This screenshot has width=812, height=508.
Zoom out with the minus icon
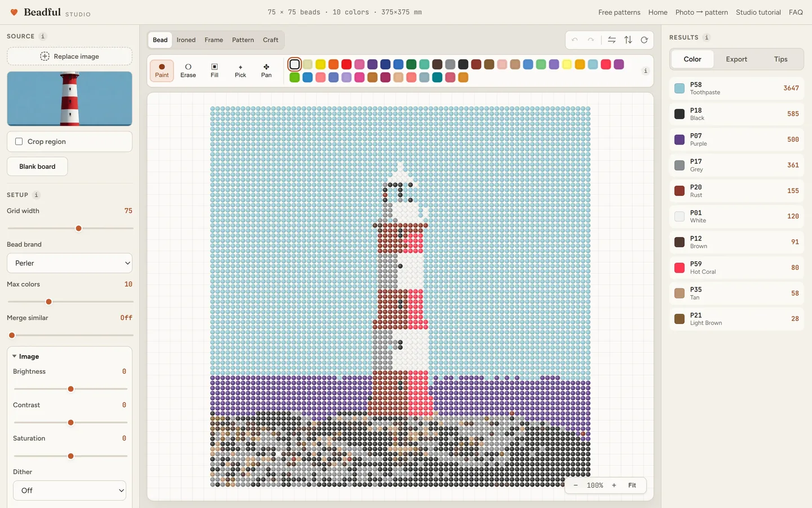(576, 485)
